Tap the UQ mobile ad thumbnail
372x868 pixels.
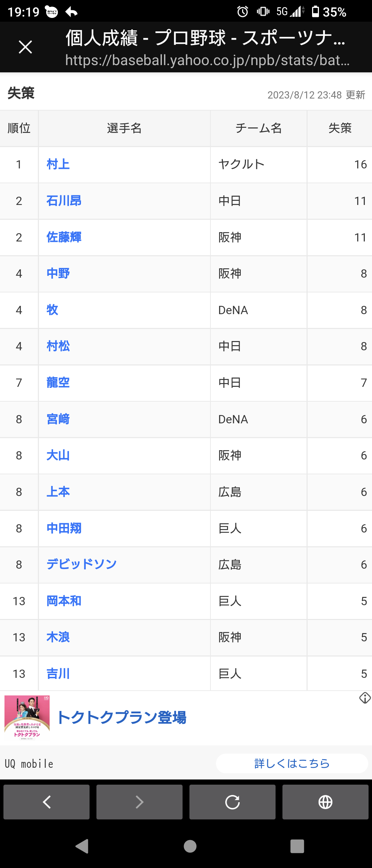pos(27,718)
